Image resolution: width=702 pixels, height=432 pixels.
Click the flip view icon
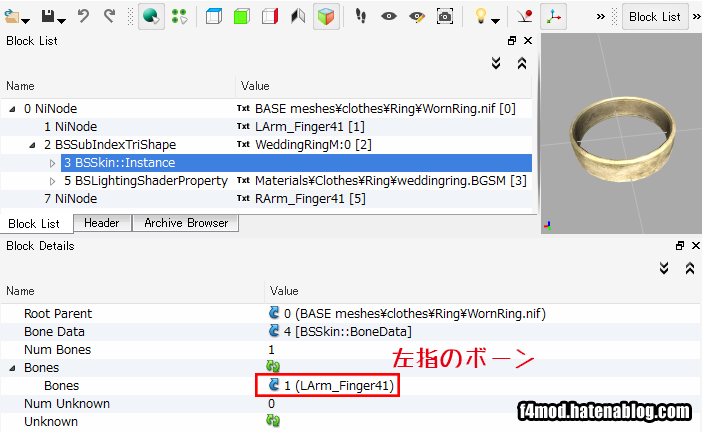(298, 17)
